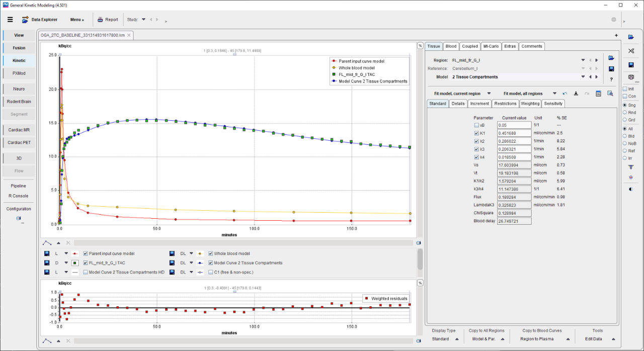Open the Model selection dropdown arrow
The image size is (644, 351).
click(584, 77)
